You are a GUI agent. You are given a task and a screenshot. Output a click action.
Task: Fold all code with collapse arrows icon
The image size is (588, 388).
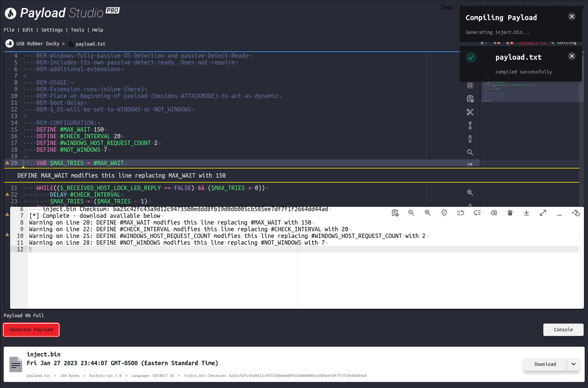point(470,126)
